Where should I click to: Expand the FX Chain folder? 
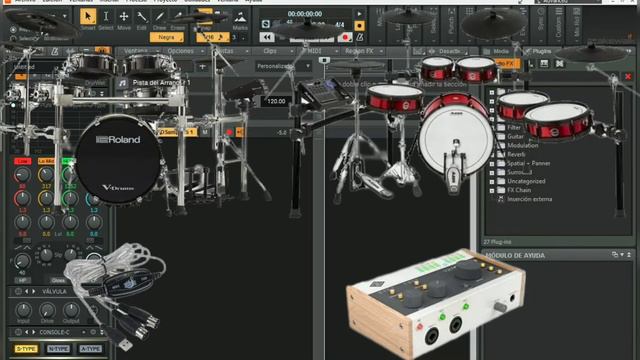click(x=492, y=191)
